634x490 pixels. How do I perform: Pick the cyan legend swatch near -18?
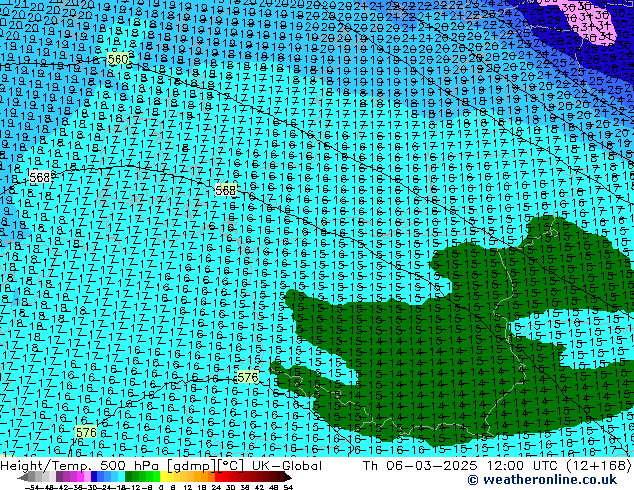click(122, 477)
